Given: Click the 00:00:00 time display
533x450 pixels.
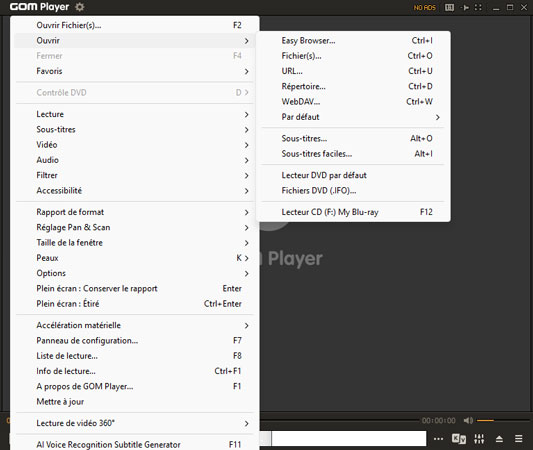Looking at the screenshot, I should click(439, 420).
